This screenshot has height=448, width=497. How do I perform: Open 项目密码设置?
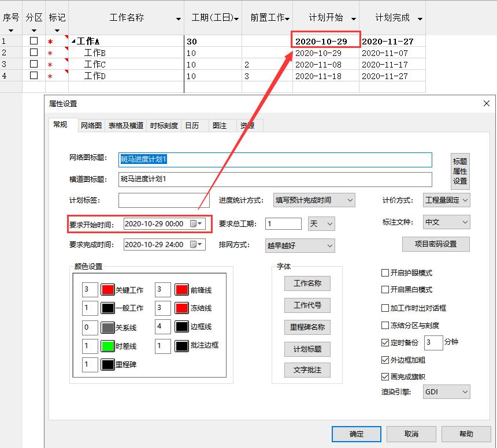[x=437, y=244]
